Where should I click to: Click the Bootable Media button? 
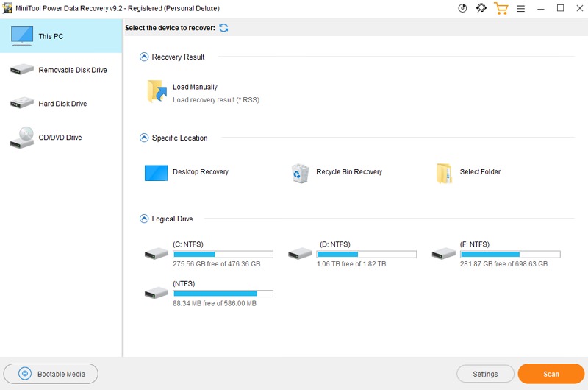tap(51, 374)
